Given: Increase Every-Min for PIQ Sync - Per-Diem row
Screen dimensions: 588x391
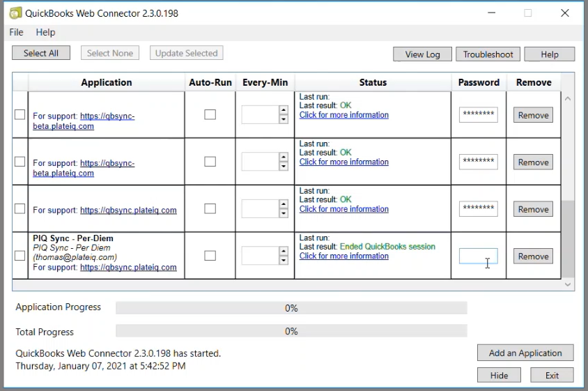Looking at the screenshot, I should 284,251.
